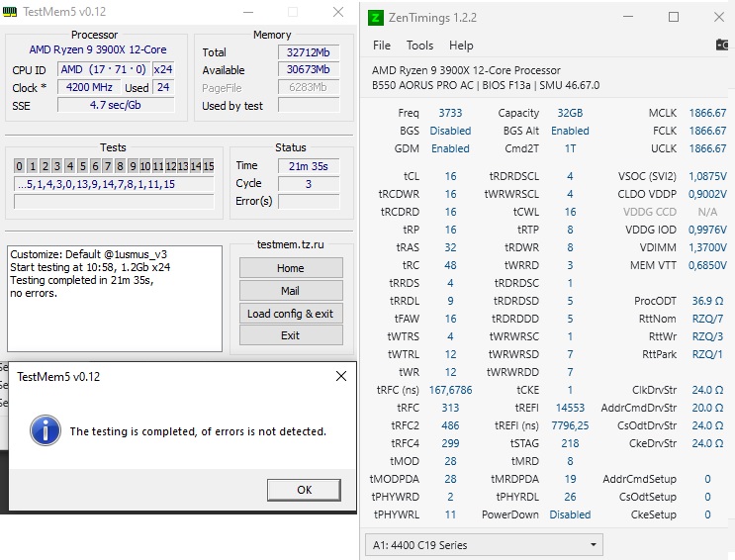Click the blue information icon in dialog
Viewport: 735px width, 560px height.
(x=45, y=430)
